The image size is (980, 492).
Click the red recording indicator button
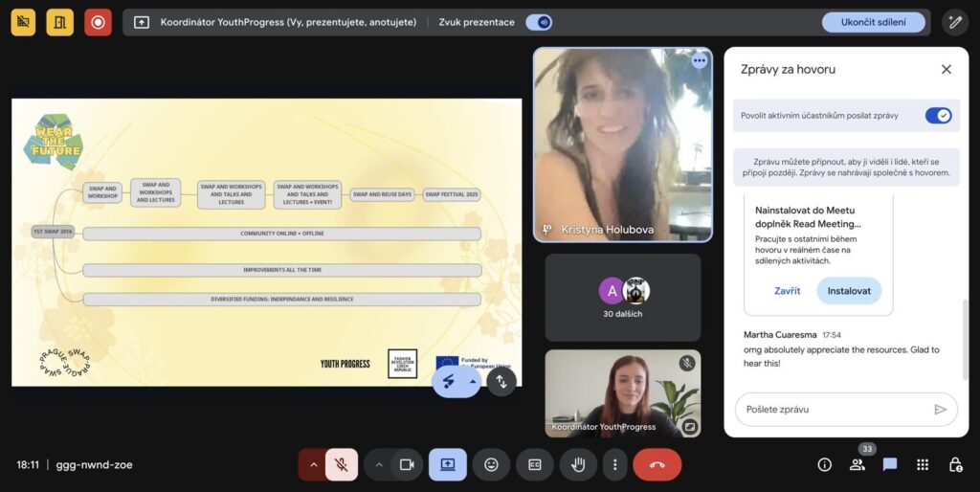point(98,22)
